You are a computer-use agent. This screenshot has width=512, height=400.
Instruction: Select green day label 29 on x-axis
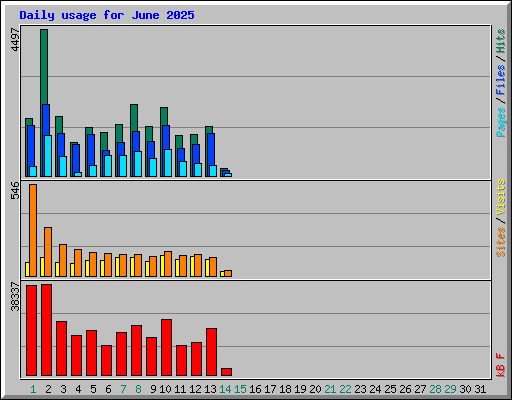450,389
